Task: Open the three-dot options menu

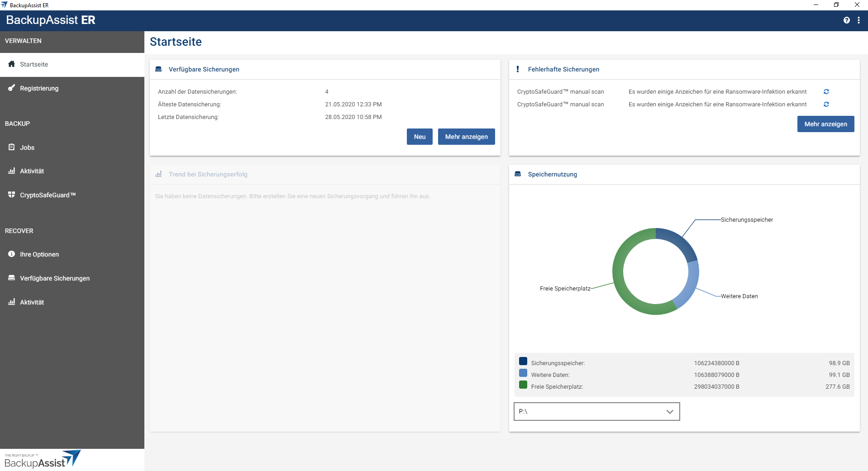Action: coord(858,20)
